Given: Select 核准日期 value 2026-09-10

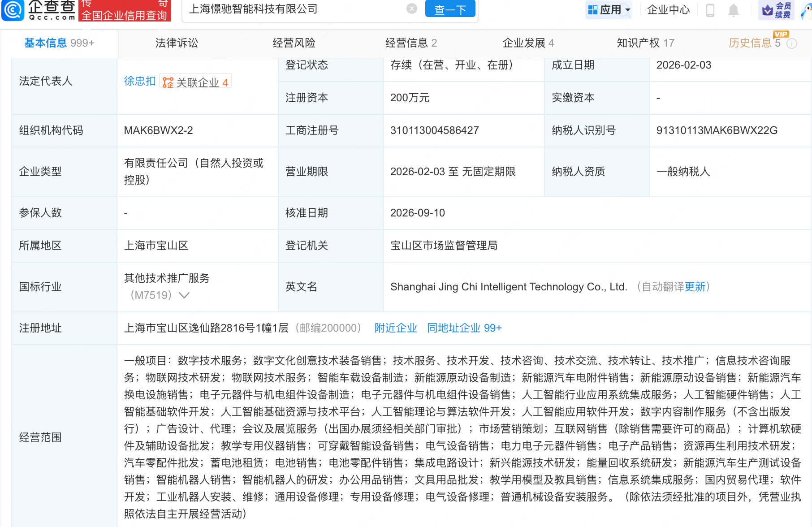Looking at the screenshot, I should (x=417, y=213).
